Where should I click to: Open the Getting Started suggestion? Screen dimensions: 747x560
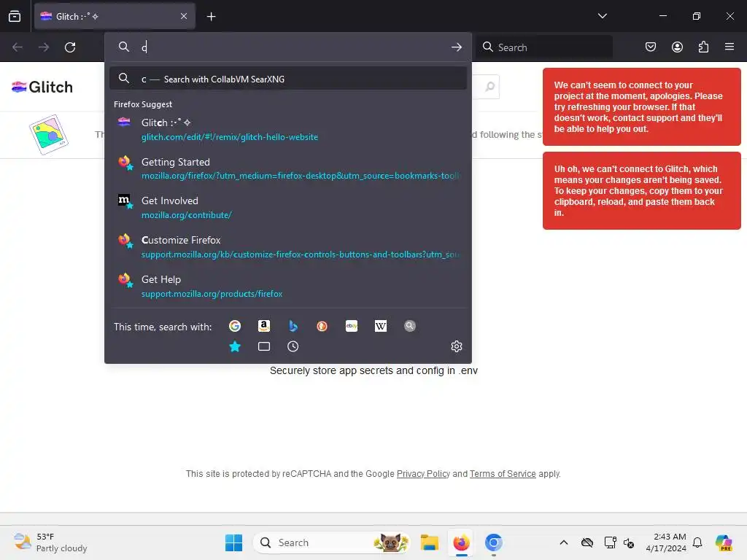[287, 168]
